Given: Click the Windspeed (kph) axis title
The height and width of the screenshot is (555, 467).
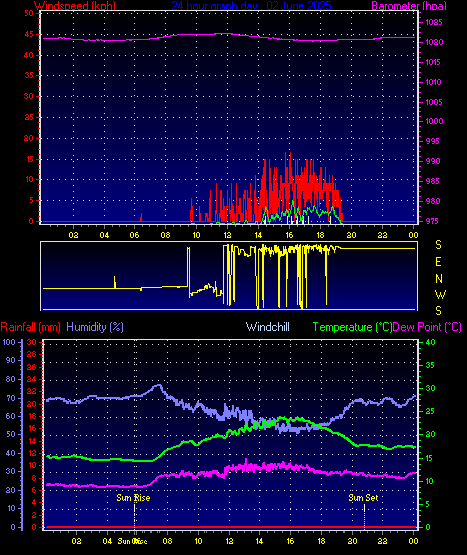Looking at the screenshot, I should (x=75, y=6).
